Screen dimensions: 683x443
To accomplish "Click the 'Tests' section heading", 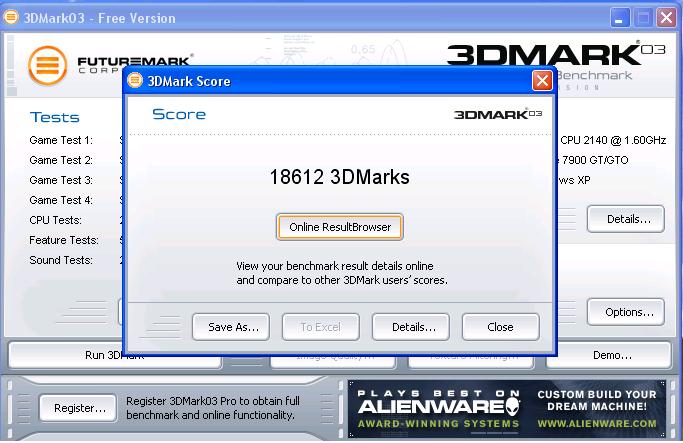I will tap(54, 117).
